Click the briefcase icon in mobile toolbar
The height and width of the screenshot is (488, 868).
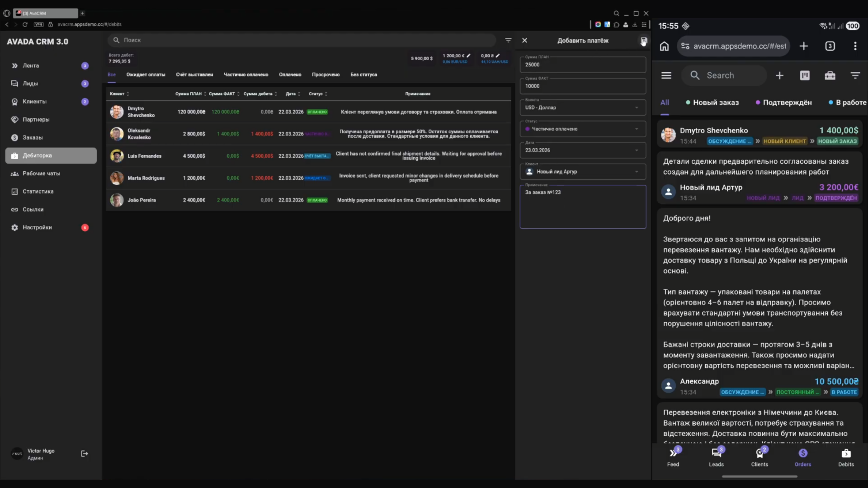pyautogui.click(x=830, y=75)
